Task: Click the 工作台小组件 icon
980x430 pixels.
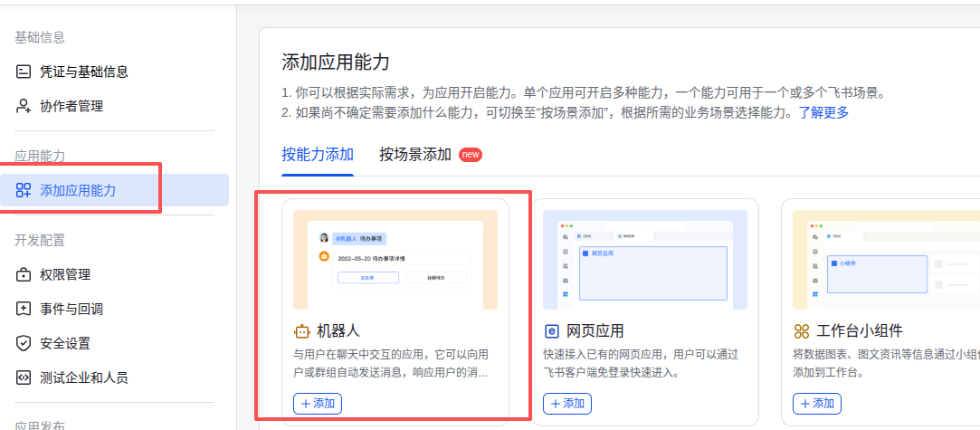Action: click(x=801, y=331)
